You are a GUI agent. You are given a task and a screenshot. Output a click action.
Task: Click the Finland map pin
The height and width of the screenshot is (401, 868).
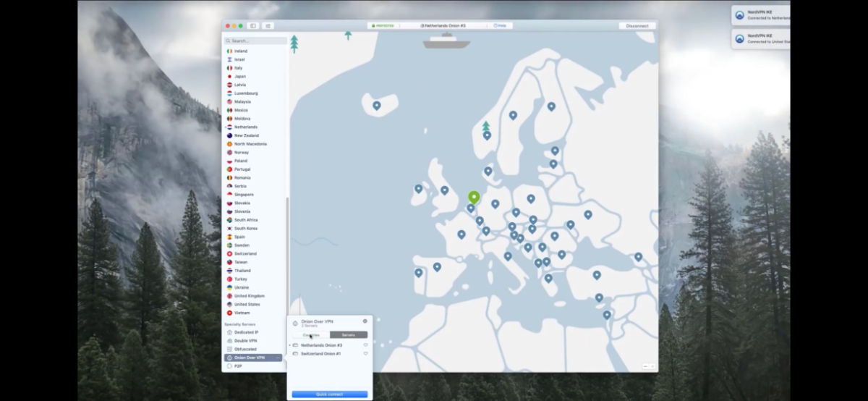[x=551, y=106]
